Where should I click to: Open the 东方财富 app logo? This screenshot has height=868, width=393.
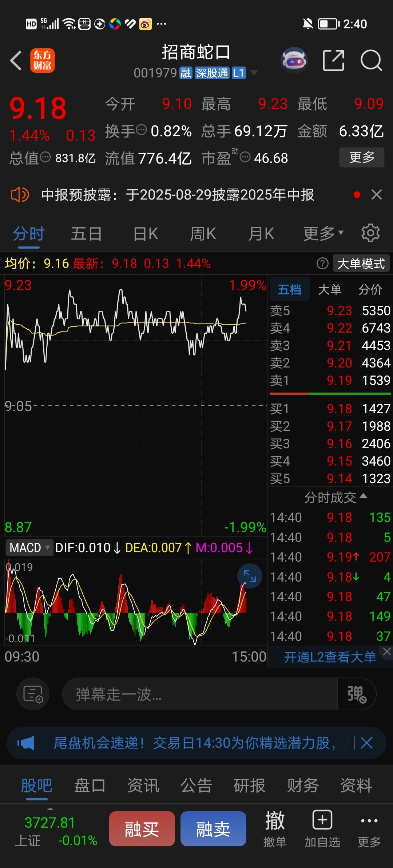(43, 60)
